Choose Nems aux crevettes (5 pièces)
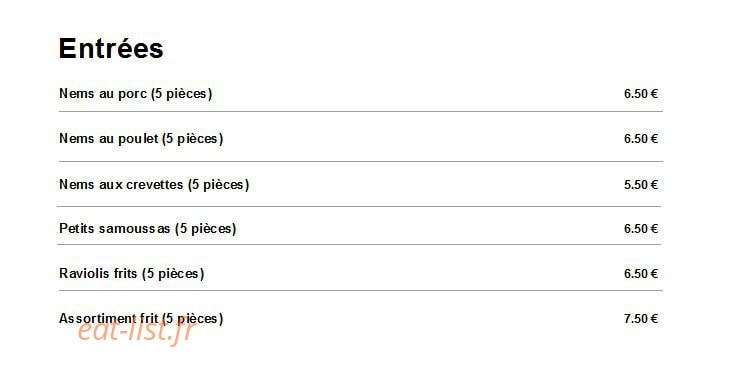The width and height of the screenshot is (736, 368). tap(154, 184)
